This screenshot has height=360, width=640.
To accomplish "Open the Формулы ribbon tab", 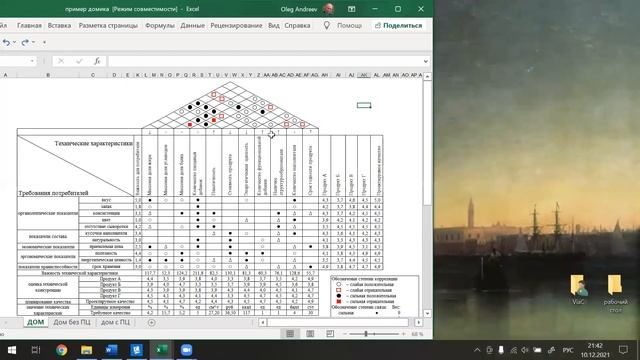I will click(160, 25).
